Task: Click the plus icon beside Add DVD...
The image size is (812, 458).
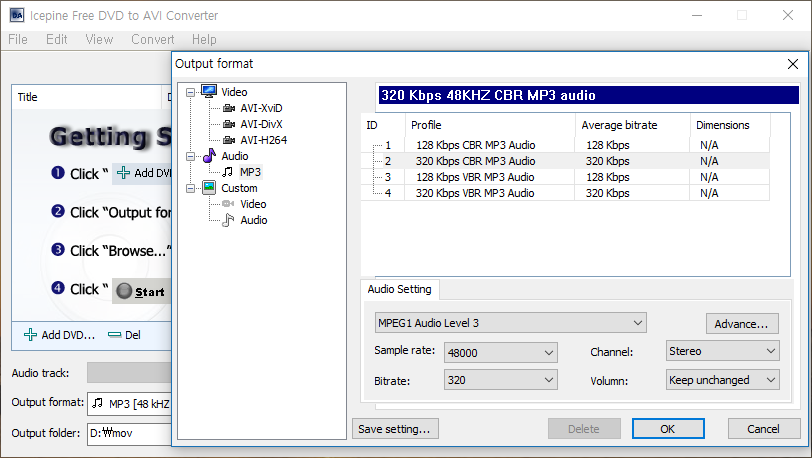Action: [31, 335]
